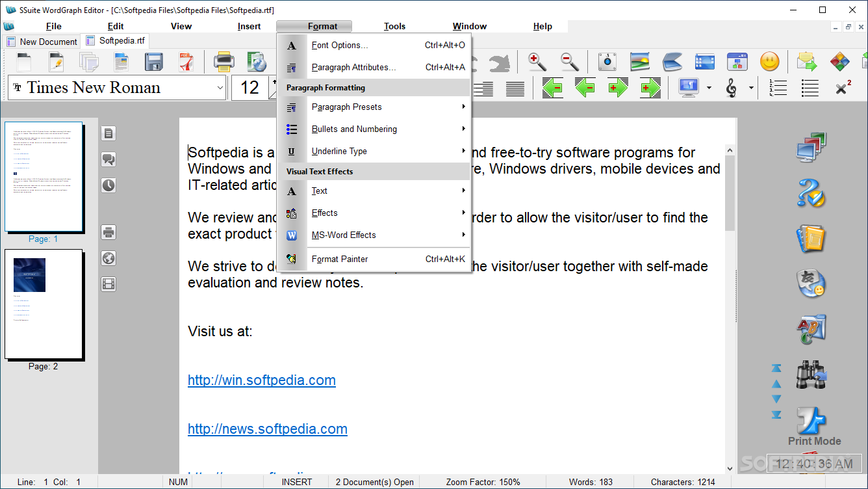The height and width of the screenshot is (489, 868).
Task: Click the translation chat bubble icon in sidebar
Action: (811, 284)
